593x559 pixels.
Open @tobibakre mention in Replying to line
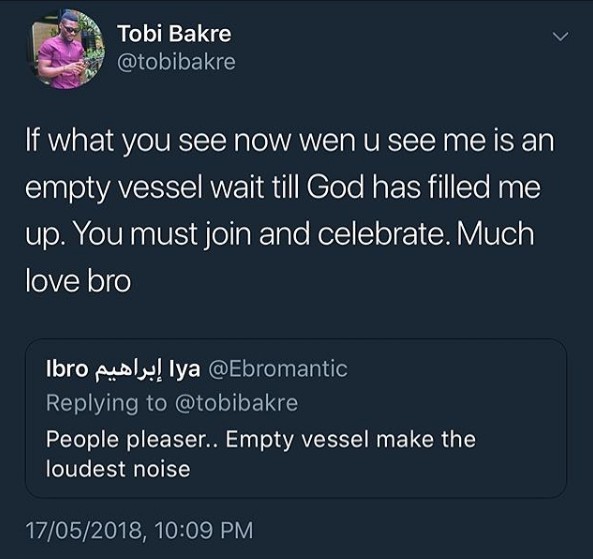237,403
